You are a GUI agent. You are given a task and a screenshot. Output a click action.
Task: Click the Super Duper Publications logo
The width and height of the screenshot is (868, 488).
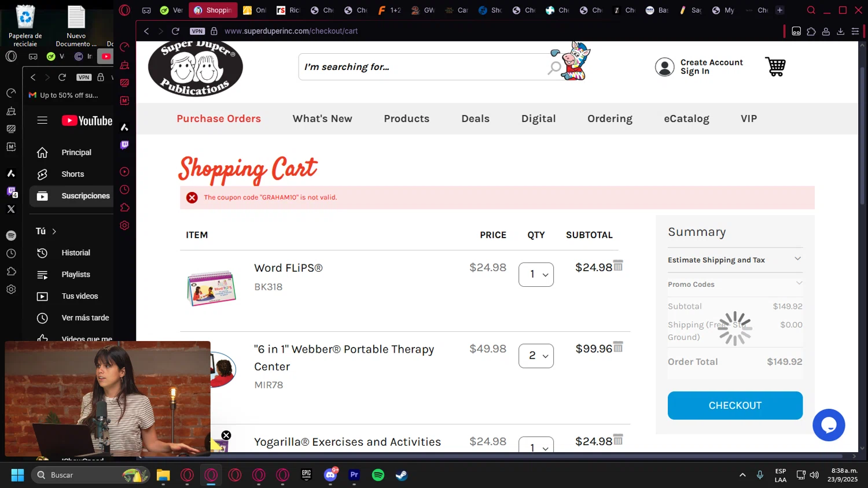pyautogui.click(x=195, y=68)
